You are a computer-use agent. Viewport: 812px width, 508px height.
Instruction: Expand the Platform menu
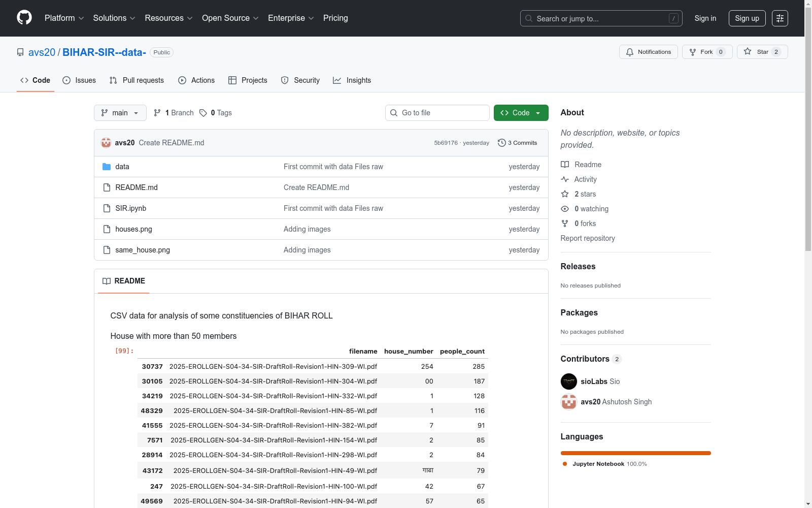[x=64, y=18]
